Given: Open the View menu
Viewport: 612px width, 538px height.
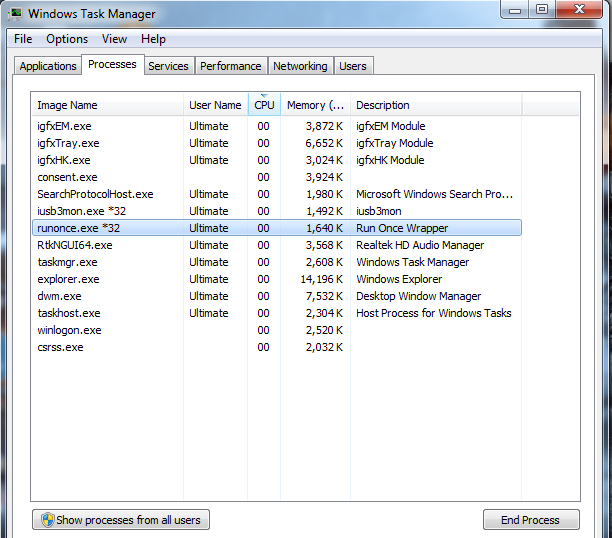Looking at the screenshot, I should click(114, 39).
